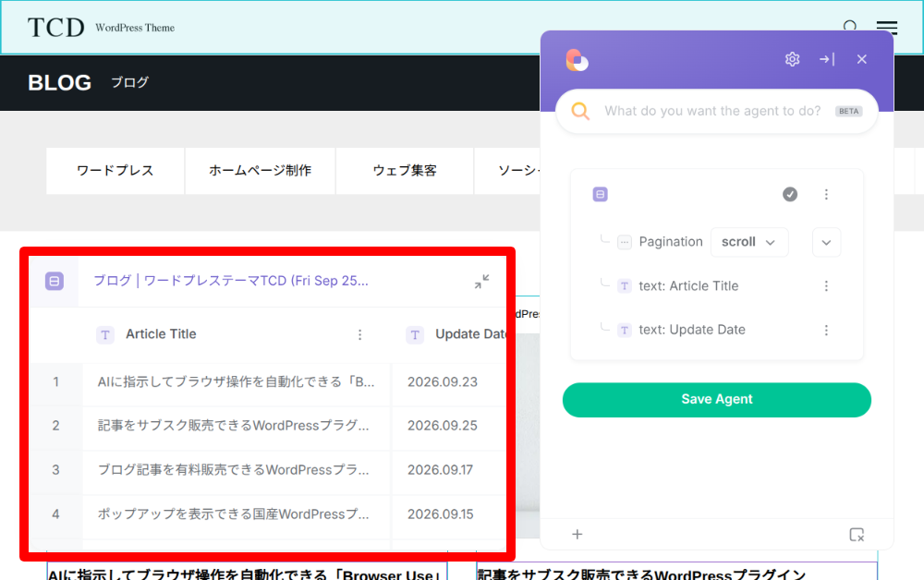Open the ブログ | ワードプレステーマTCD preview title
The width and height of the screenshot is (924, 580).
tap(231, 281)
